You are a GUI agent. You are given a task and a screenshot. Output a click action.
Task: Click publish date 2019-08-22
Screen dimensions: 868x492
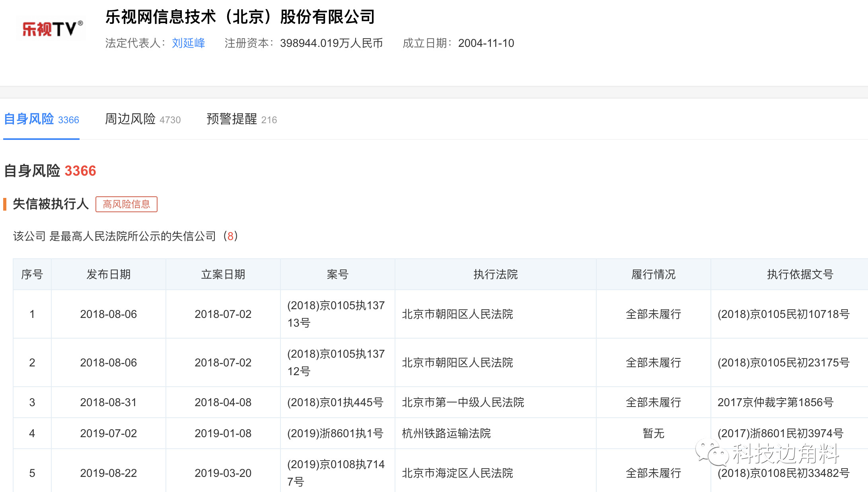tap(109, 473)
